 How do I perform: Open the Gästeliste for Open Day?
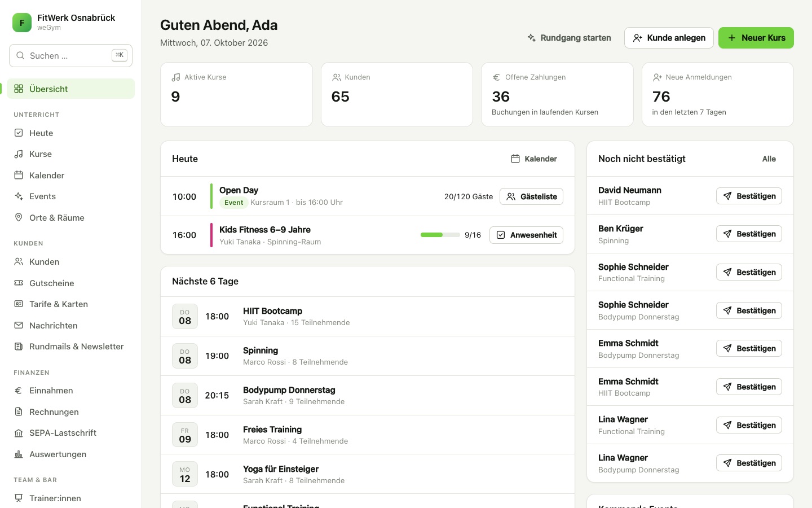click(531, 196)
